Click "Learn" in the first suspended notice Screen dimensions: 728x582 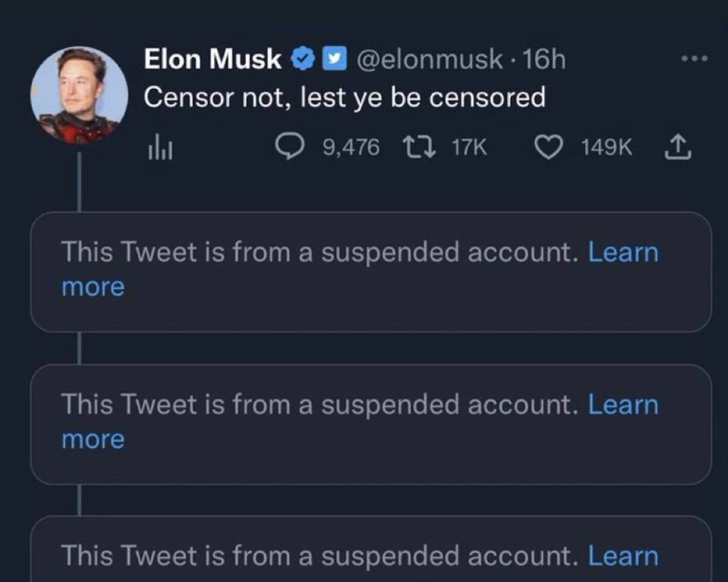[x=623, y=252]
